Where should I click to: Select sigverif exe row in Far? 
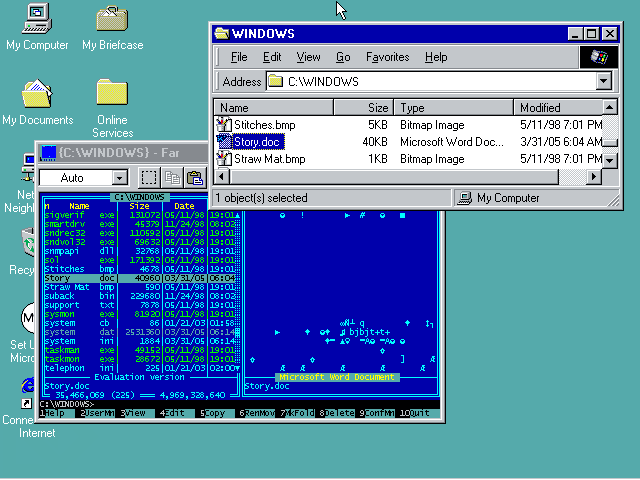tap(140, 215)
